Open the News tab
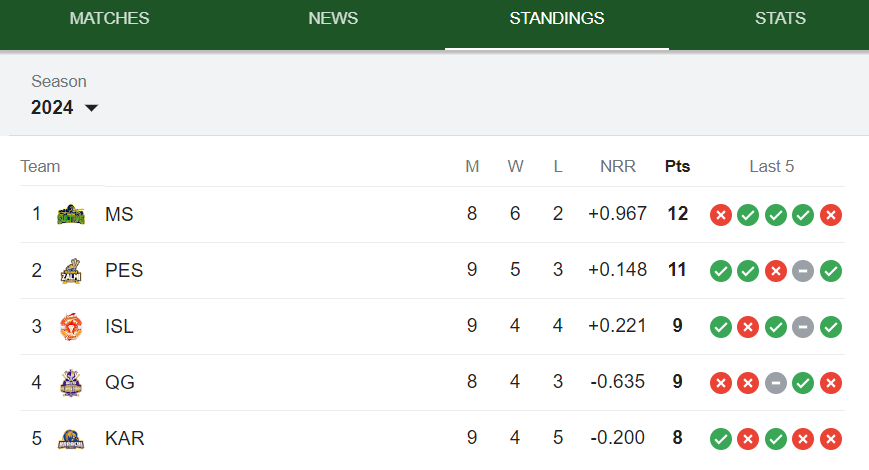Image resolution: width=869 pixels, height=470 pixels. coord(333,18)
